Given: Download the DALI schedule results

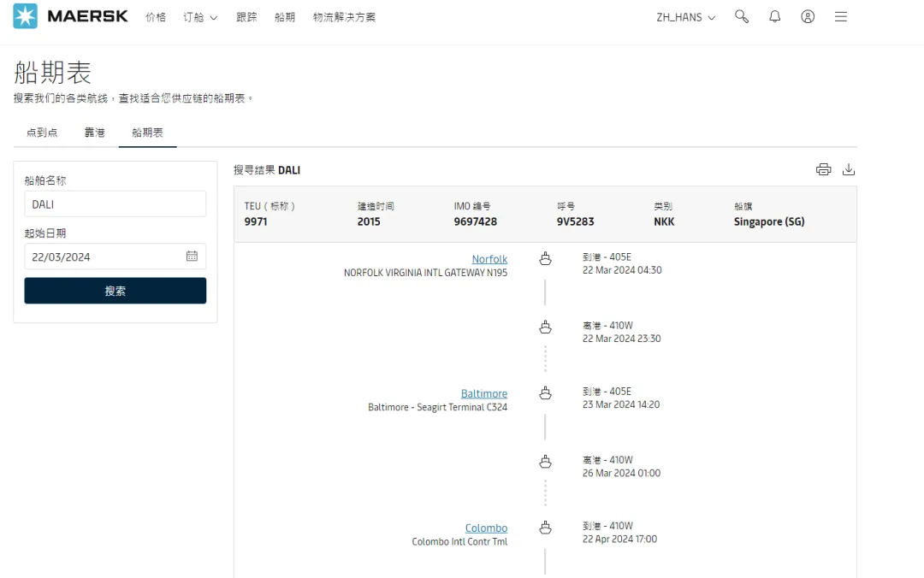Looking at the screenshot, I should coord(849,169).
